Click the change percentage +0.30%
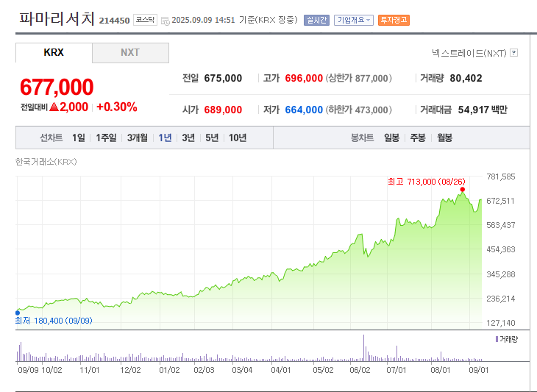Screen dimensions: 537x392 pyautogui.click(x=117, y=107)
